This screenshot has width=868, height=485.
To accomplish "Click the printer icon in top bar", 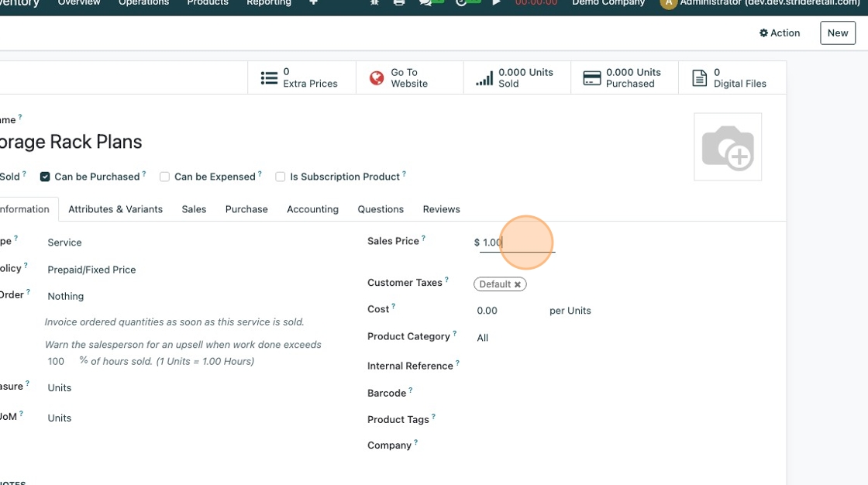I will tap(399, 3).
